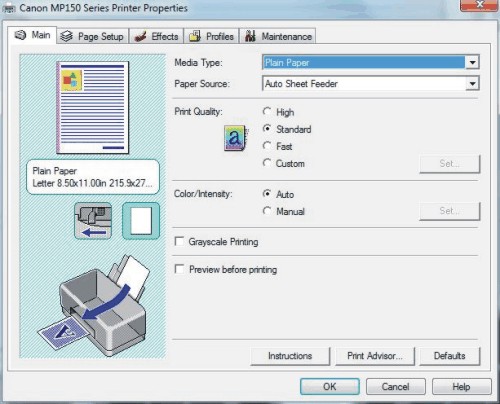Open the Media Type dropdown arrow
Screen dimensions: 500x404
tap(472, 62)
